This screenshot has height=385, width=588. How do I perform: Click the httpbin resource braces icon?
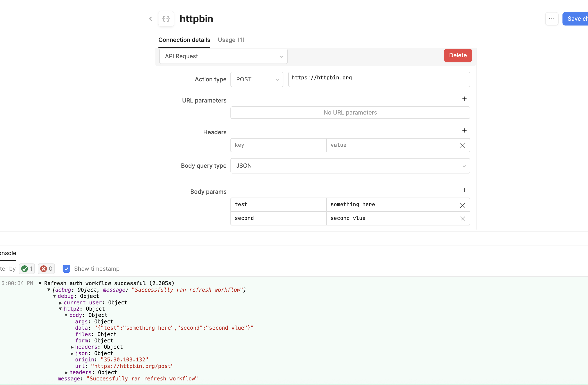coord(166,19)
